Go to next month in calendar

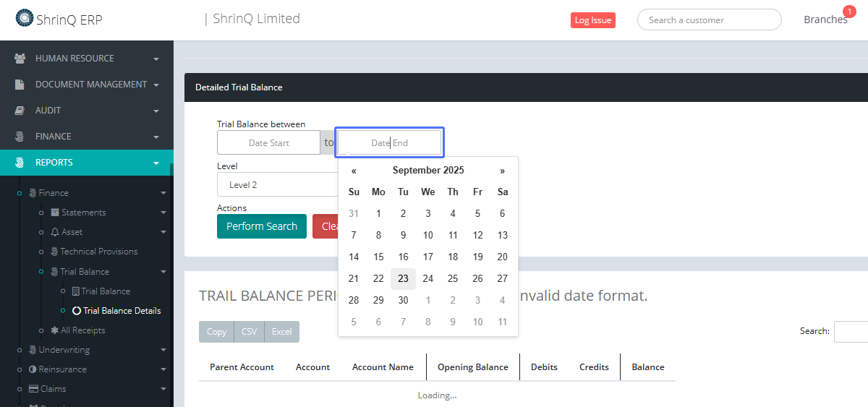[x=502, y=171]
